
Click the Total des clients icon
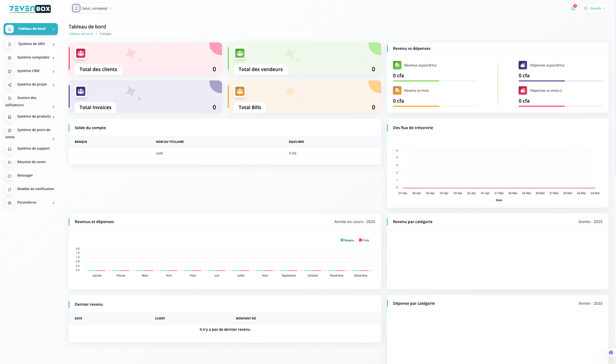[81, 53]
